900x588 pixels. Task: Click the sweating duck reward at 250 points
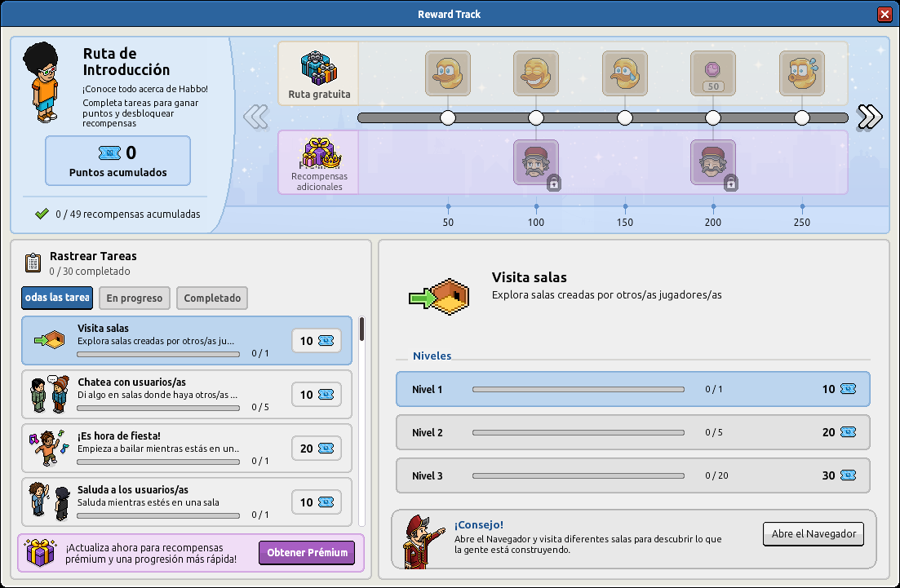802,73
